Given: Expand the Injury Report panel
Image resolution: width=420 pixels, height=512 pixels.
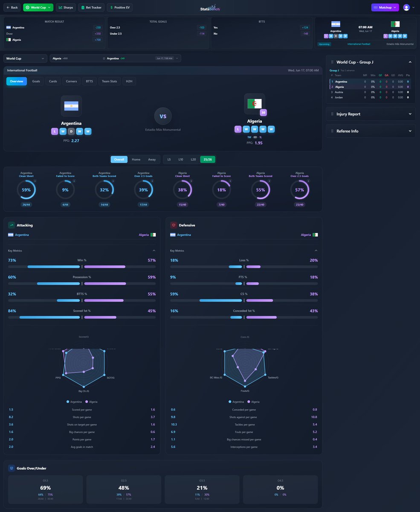Looking at the screenshot, I should (x=410, y=114).
